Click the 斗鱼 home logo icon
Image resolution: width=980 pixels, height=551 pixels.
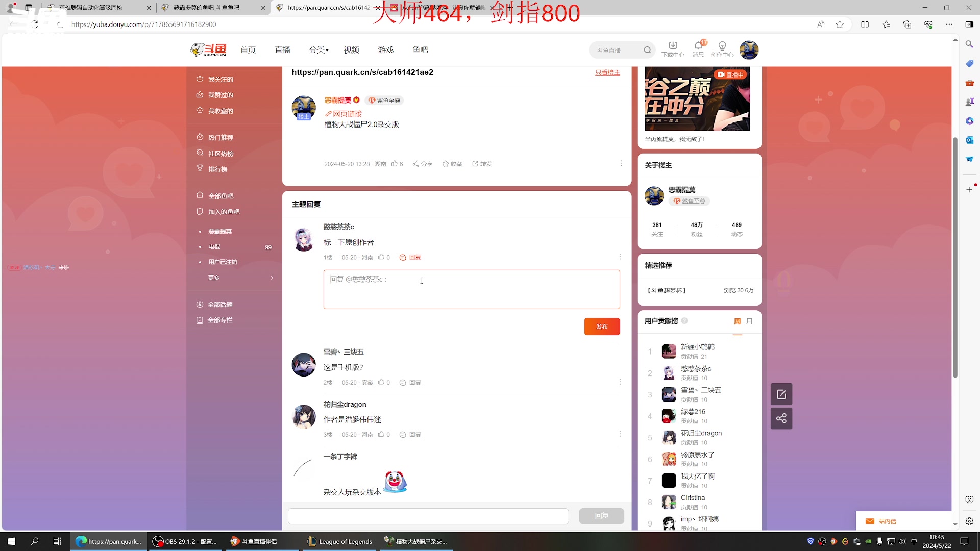[x=208, y=49]
